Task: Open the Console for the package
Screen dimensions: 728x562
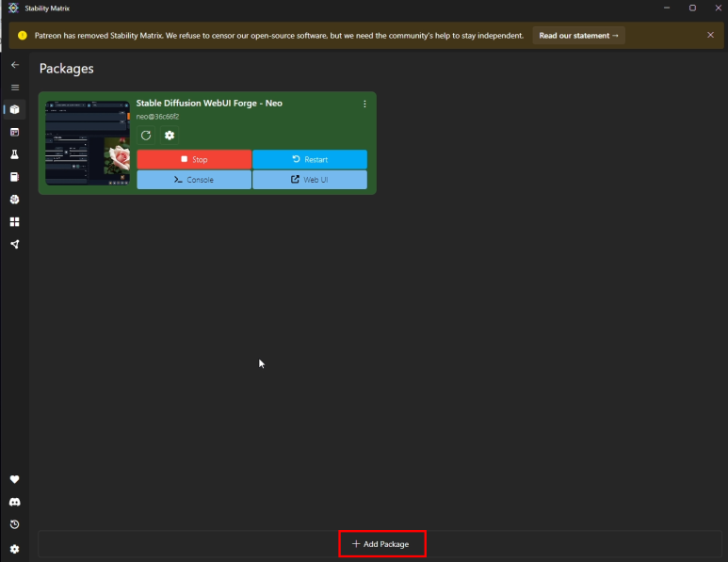Action: coord(194,180)
